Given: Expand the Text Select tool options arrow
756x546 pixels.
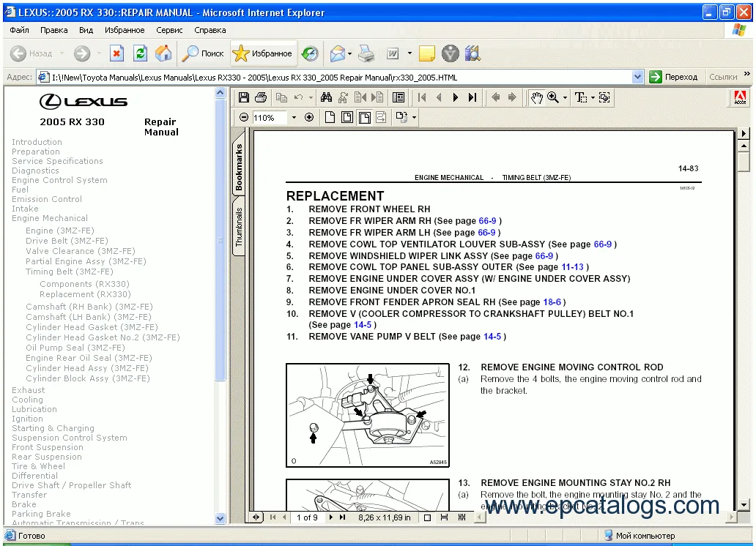Looking at the screenshot, I should click(593, 98).
